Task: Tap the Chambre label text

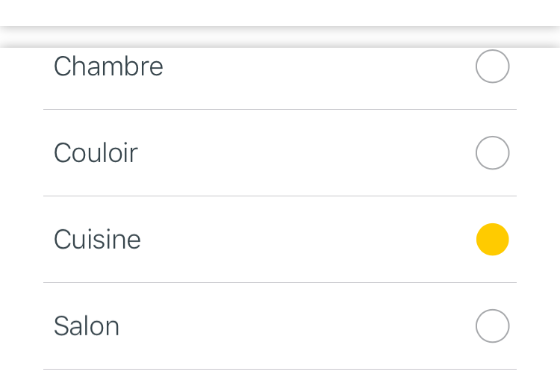Action: pos(108,66)
